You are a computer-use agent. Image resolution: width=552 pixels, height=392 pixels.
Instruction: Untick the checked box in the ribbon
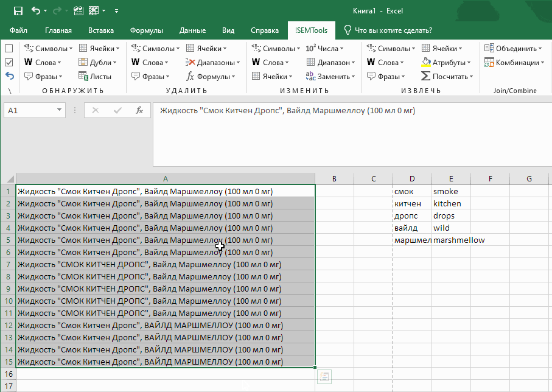pos(9,62)
